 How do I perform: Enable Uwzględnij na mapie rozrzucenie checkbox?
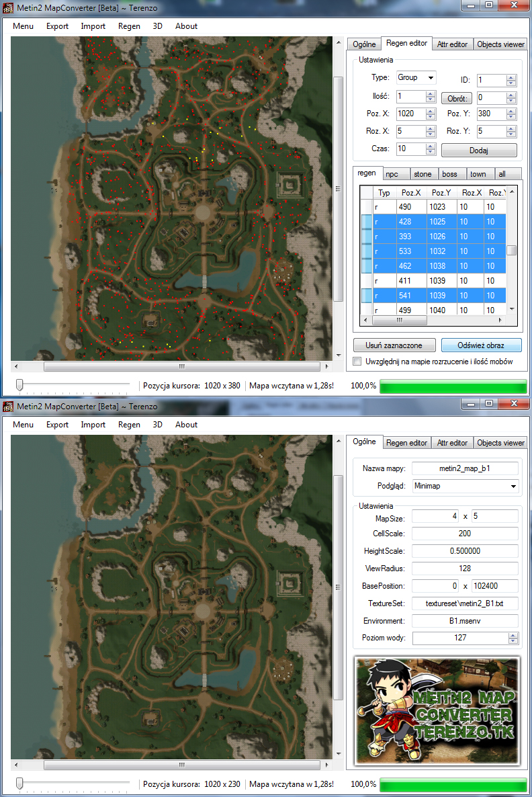pos(357,362)
